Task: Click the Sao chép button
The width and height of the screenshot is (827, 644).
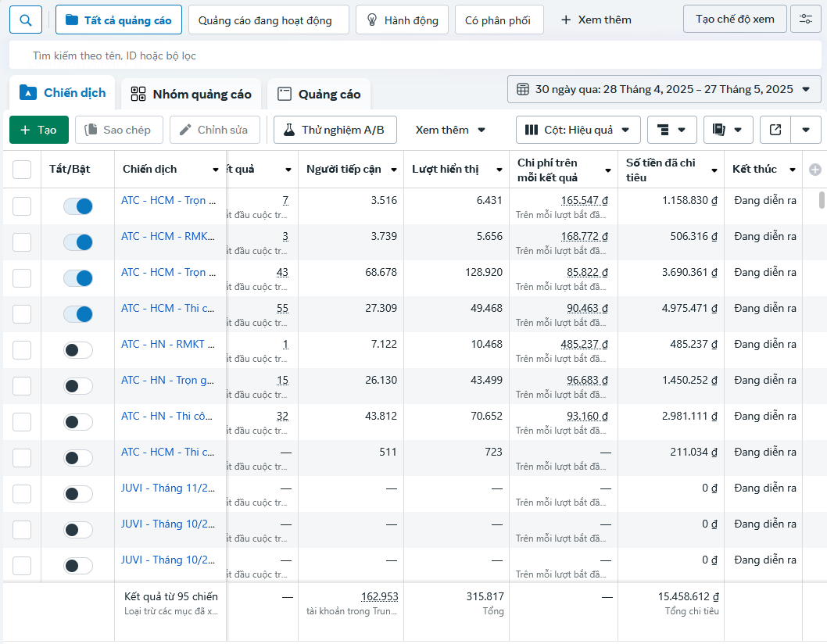Action: point(119,130)
